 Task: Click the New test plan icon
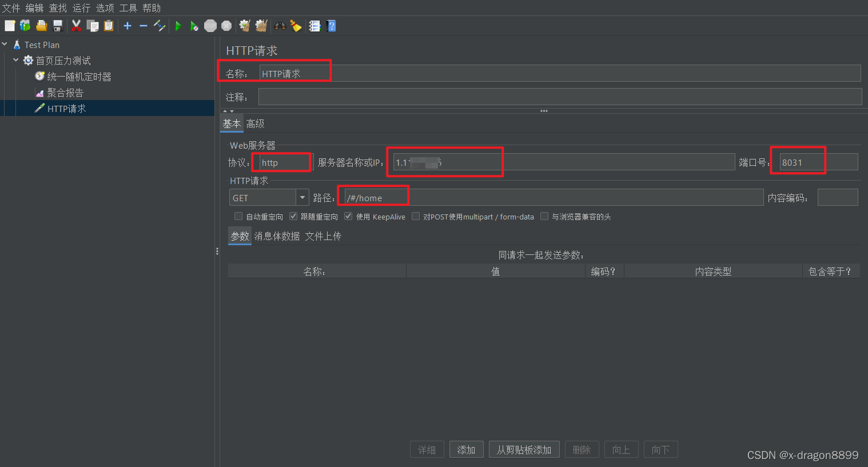10,26
